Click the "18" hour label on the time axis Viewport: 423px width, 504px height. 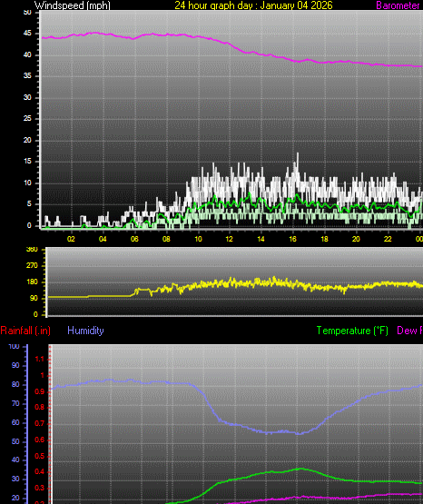click(324, 239)
